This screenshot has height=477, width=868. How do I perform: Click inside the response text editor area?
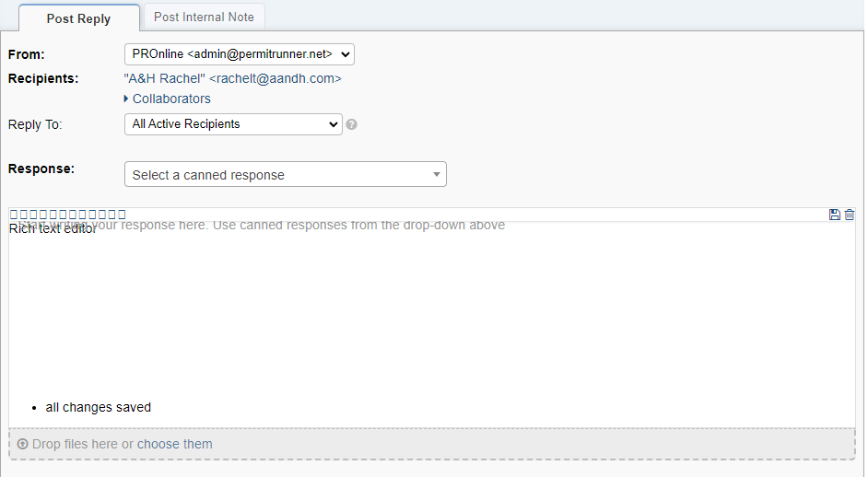pos(431,313)
